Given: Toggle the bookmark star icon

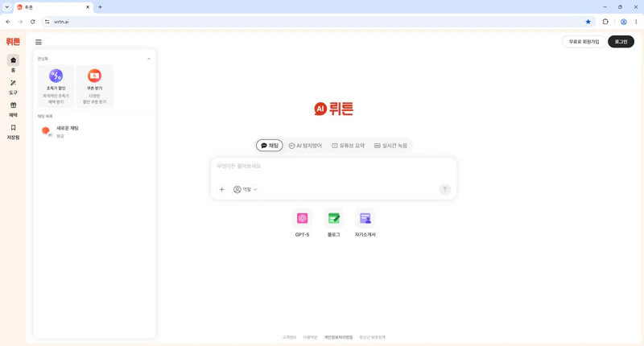Looking at the screenshot, I should (x=588, y=22).
